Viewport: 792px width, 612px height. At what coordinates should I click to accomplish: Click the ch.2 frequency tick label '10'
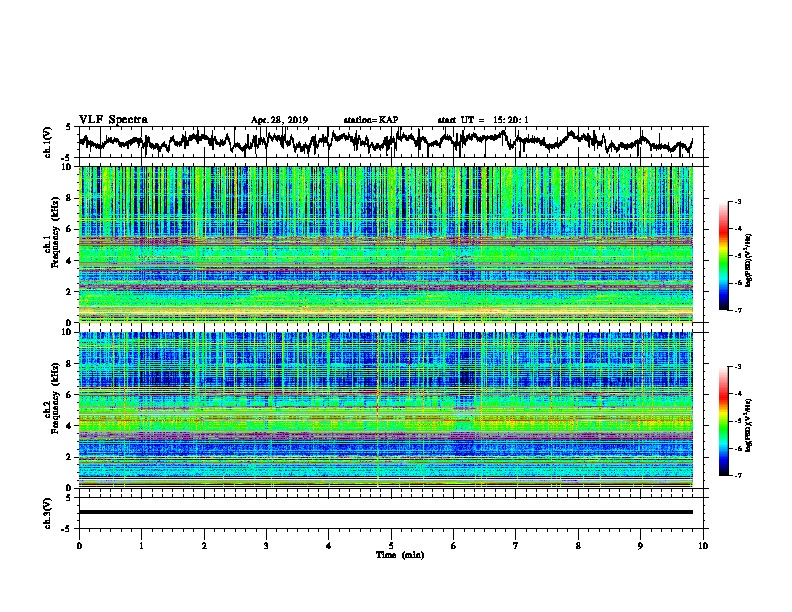tap(67, 332)
